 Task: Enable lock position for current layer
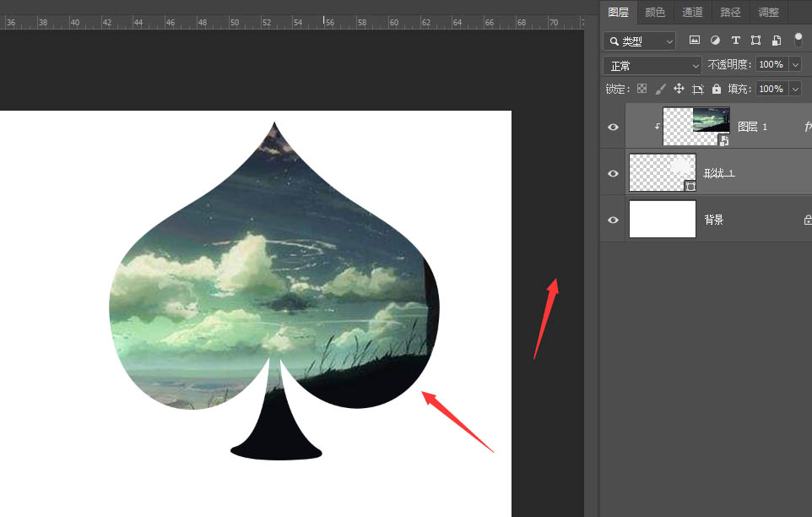(679, 89)
